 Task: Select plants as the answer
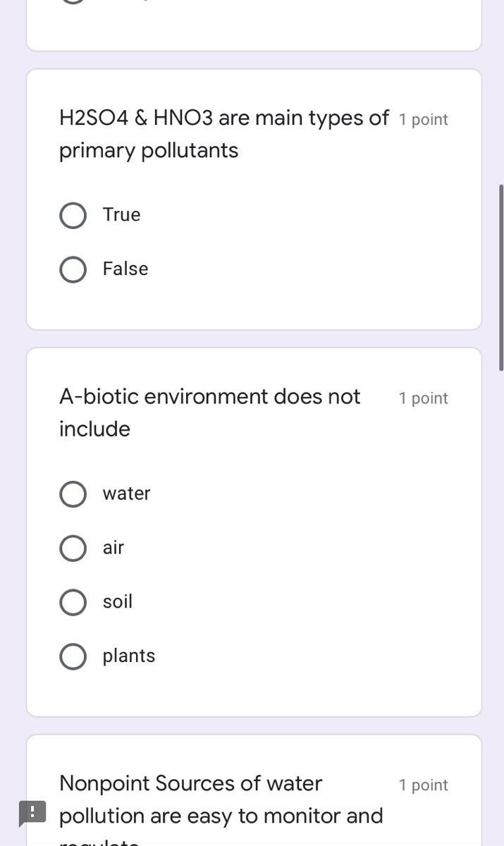[73, 656]
